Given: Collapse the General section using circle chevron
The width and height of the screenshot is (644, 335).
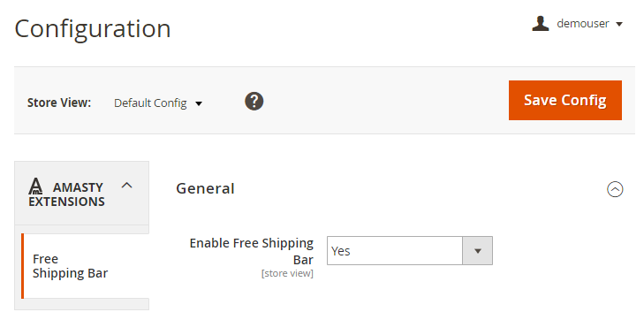Looking at the screenshot, I should (x=615, y=189).
